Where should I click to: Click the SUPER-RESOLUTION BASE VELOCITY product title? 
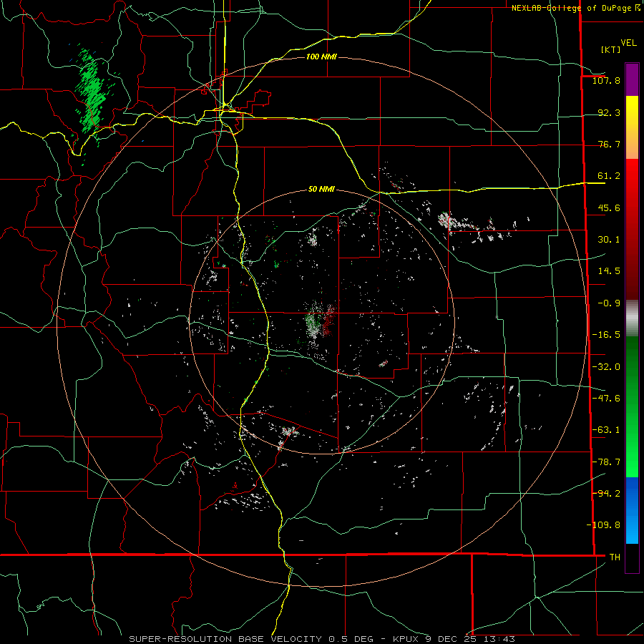(x=225, y=639)
